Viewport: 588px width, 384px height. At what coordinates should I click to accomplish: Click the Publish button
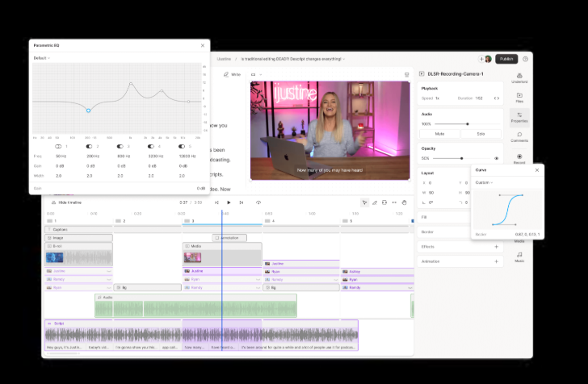click(x=506, y=59)
